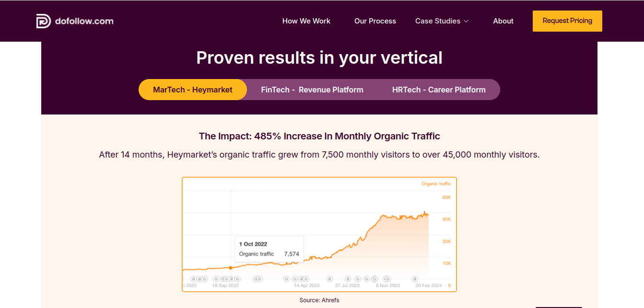Viewport: 644px width, 308px height.
Task: Click the 7,574 organic traffic tooltip value
Action: click(x=292, y=254)
